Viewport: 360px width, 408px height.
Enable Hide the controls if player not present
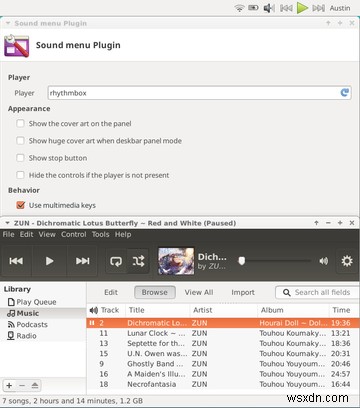(20, 175)
